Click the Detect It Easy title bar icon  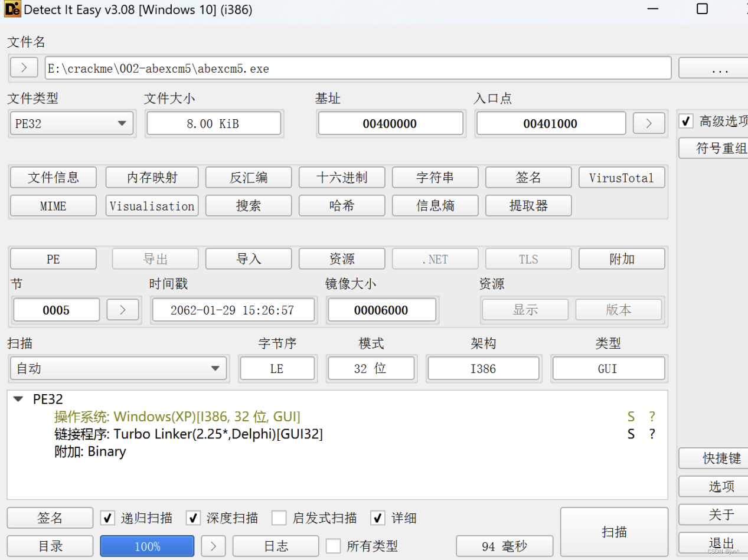[x=12, y=9]
